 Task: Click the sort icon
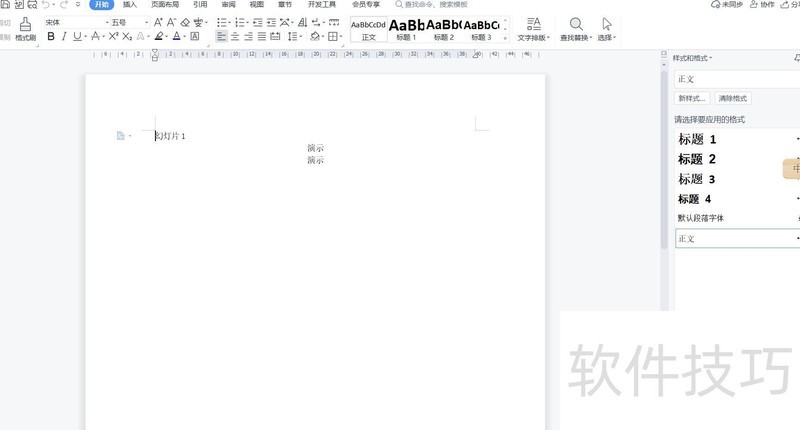(x=303, y=22)
